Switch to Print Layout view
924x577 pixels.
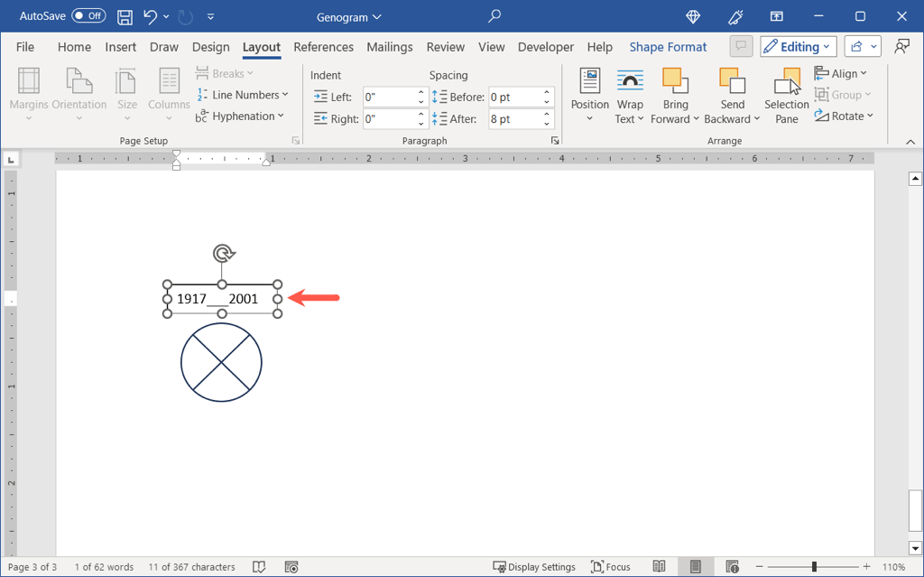[x=695, y=567]
